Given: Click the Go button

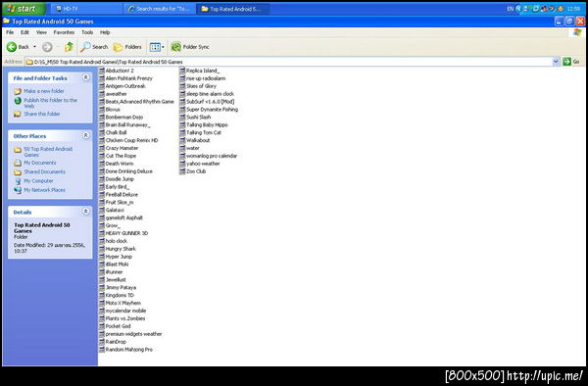Looking at the screenshot, I should tap(571, 62).
